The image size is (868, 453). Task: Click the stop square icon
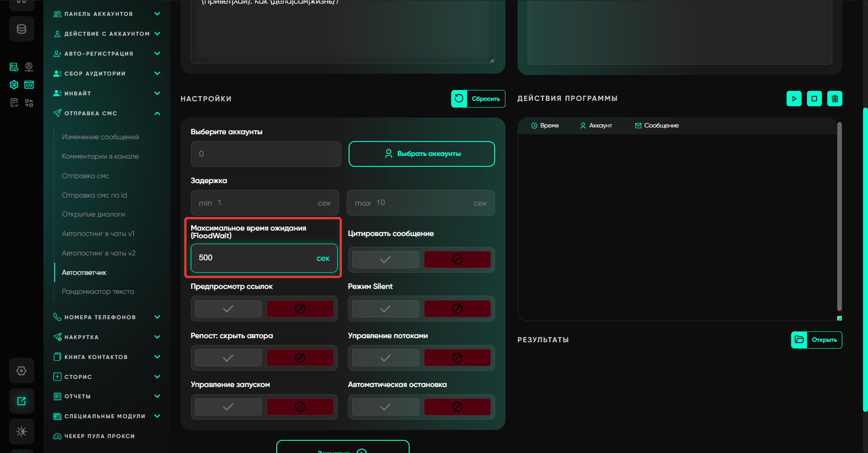click(x=814, y=99)
